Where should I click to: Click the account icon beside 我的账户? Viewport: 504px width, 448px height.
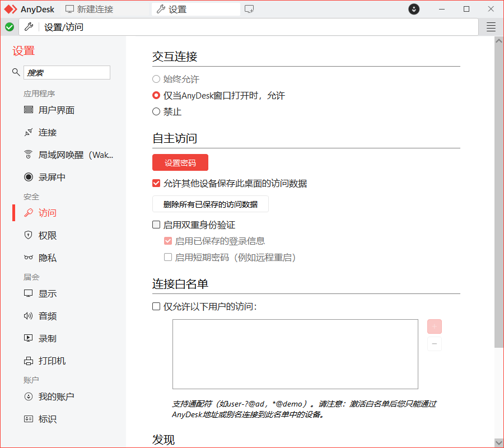point(29,396)
